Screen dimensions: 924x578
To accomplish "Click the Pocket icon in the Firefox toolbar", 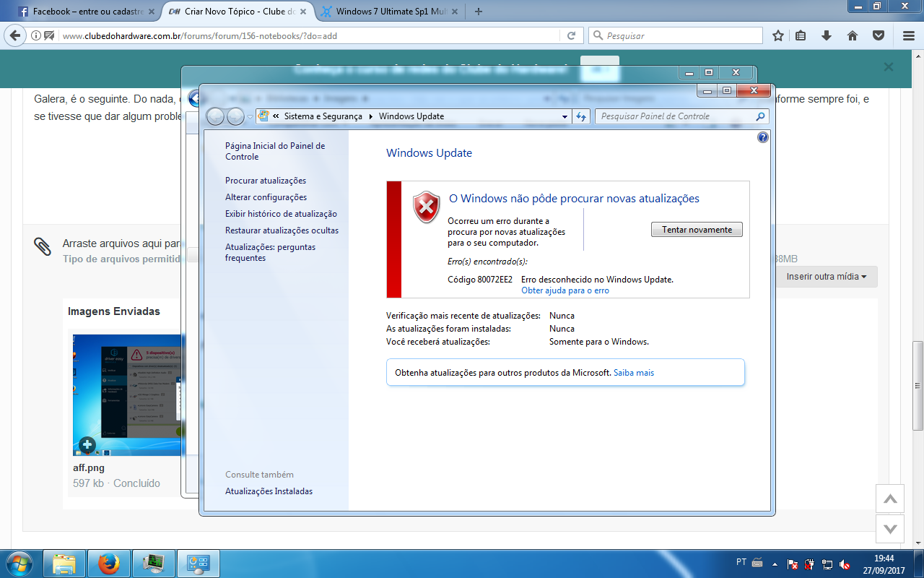I will 879,35.
